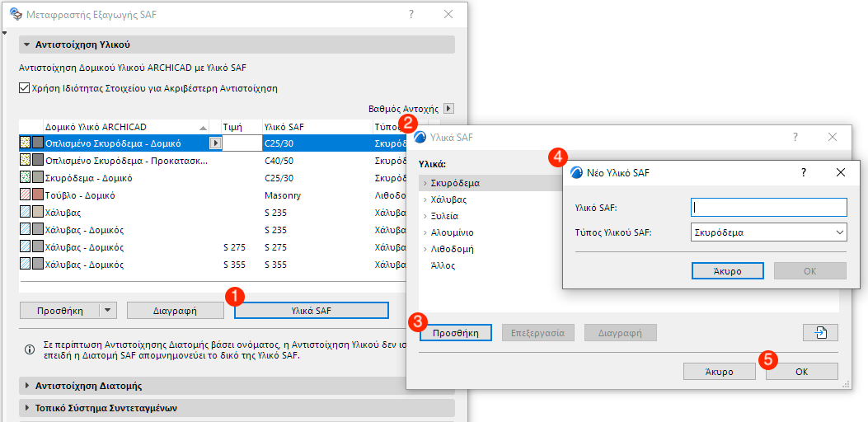Screen dimensions: 868x422
Task: Open the Βαθμός Αντοχής arrow menu
Action: [449, 109]
